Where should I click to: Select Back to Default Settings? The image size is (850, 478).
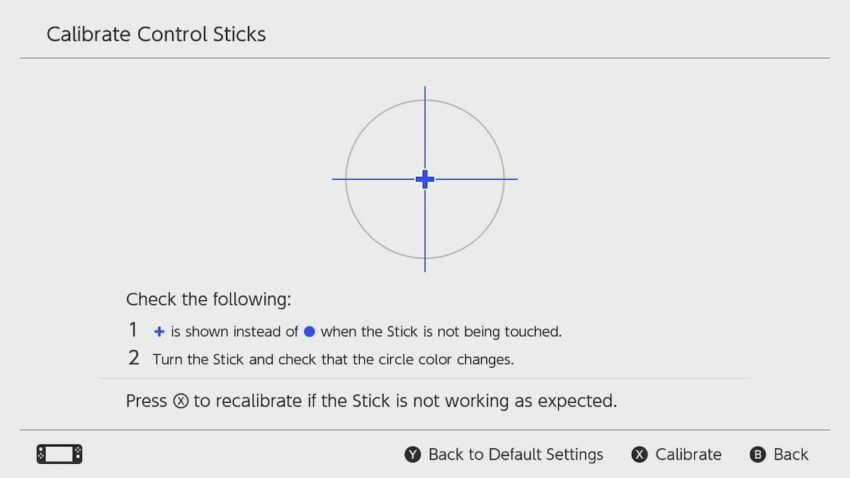pos(516,454)
